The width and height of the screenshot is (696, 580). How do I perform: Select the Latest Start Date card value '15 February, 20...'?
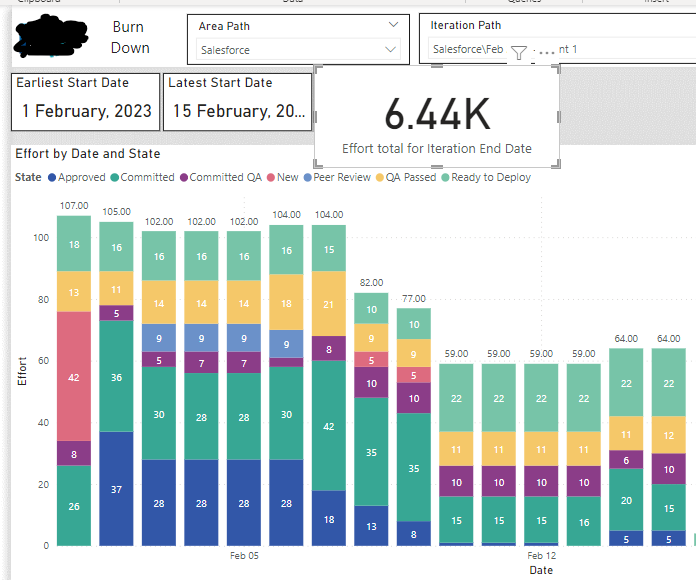point(239,111)
